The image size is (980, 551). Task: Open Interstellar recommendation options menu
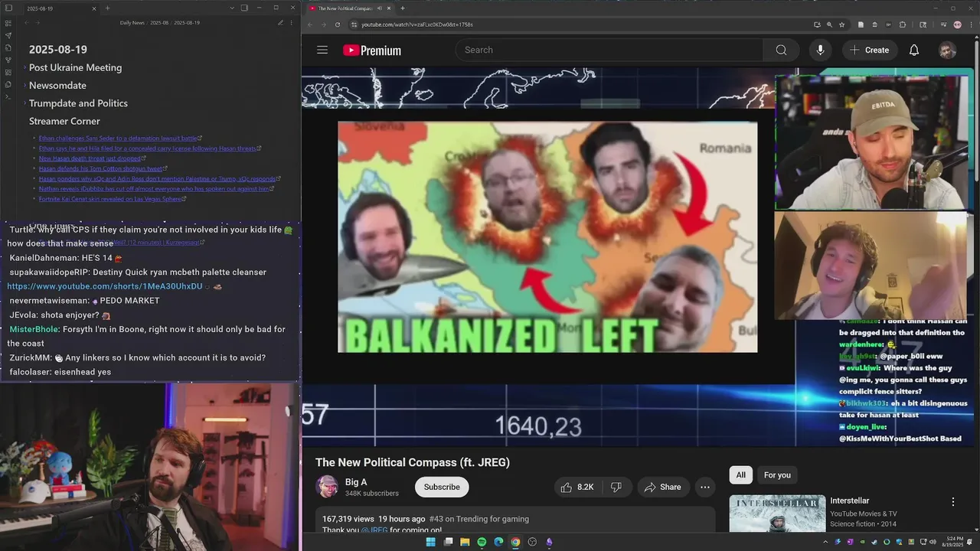pos(953,502)
